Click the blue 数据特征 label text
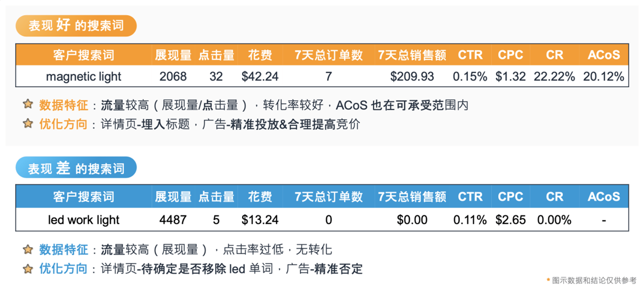Screen dimensions: 644x291 (x=63, y=250)
